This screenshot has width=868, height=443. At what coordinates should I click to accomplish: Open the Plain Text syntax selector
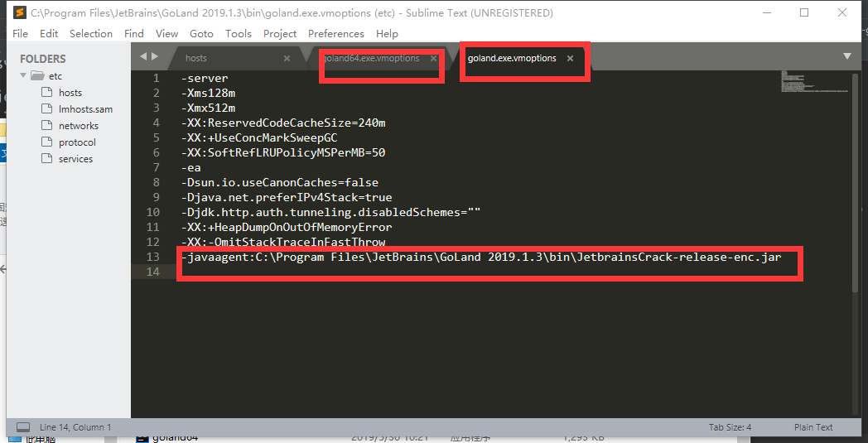(813, 427)
